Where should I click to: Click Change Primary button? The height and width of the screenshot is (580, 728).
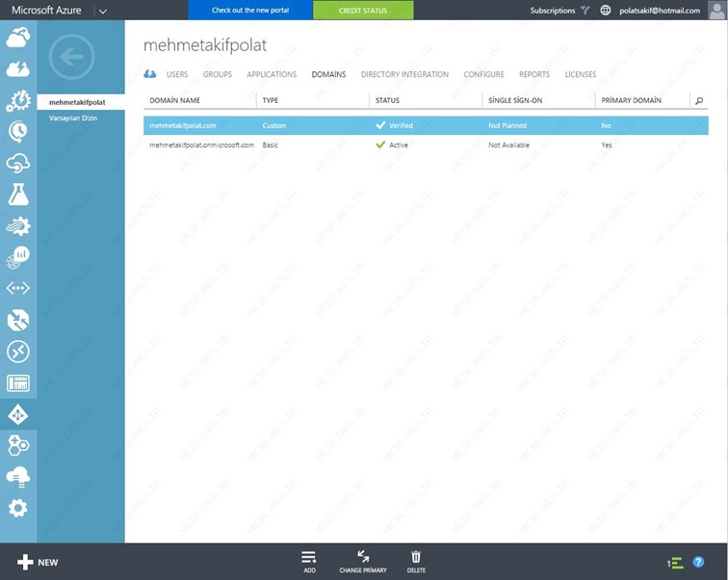(x=363, y=562)
